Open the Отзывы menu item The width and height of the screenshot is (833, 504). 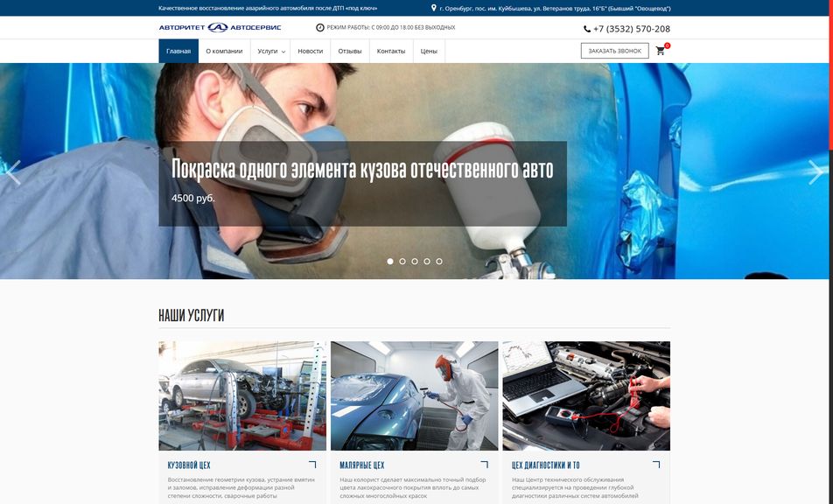[350, 52]
